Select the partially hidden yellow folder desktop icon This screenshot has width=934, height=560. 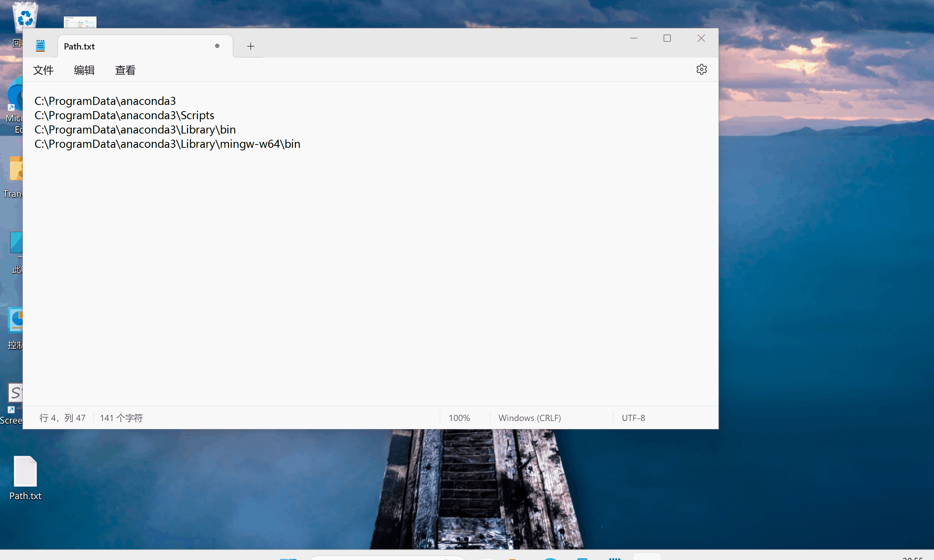pyautogui.click(x=16, y=169)
